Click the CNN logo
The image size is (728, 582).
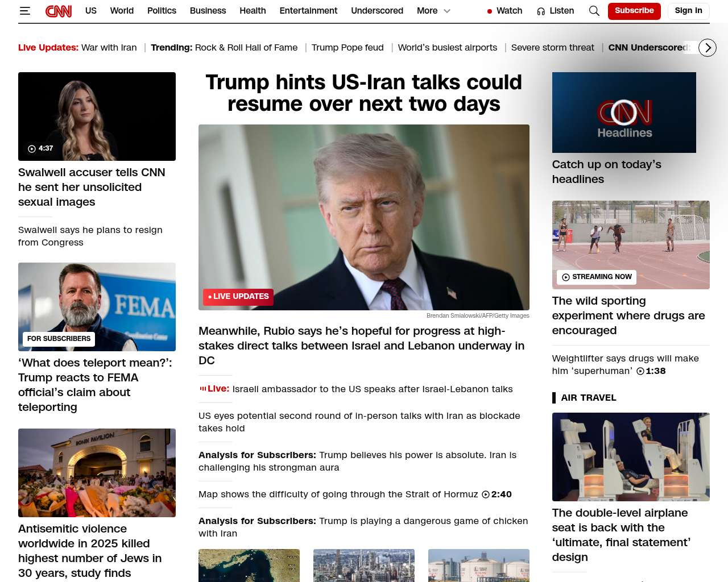(x=59, y=11)
